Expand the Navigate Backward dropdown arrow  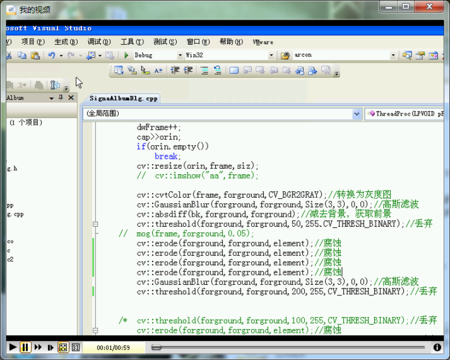point(100,56)
